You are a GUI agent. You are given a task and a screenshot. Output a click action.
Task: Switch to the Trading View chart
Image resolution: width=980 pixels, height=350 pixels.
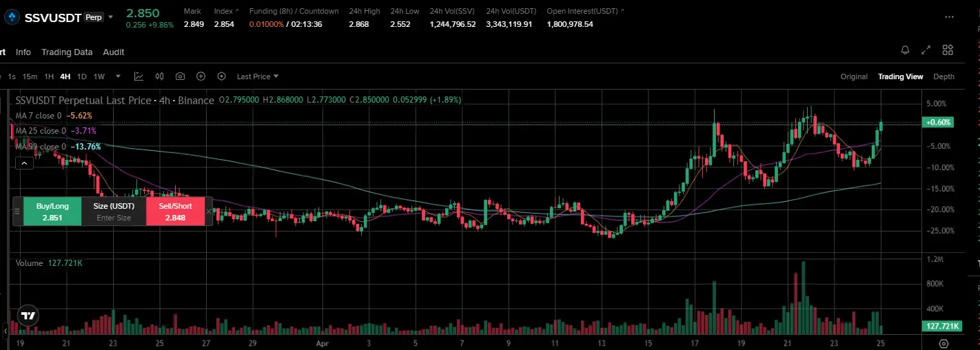point(900,76)
